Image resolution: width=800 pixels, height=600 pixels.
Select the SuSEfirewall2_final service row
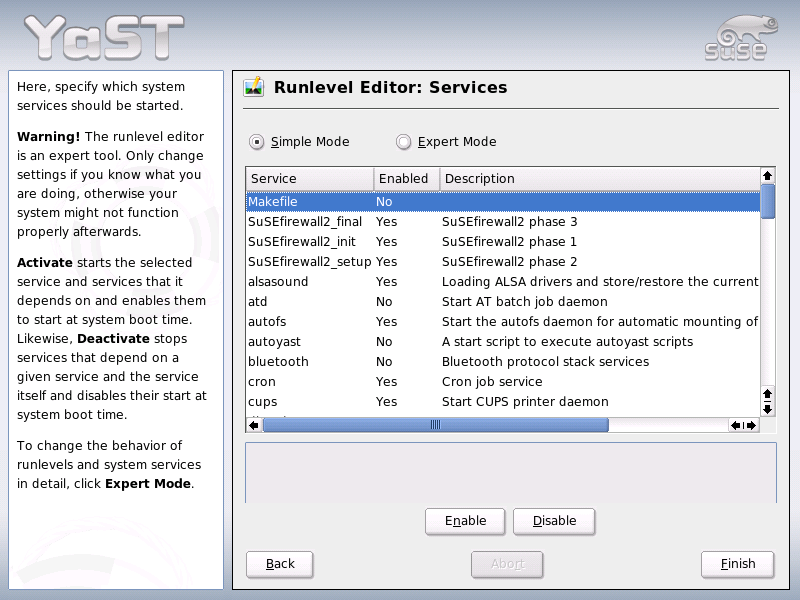pyautogui.click(x=503, y=221)
